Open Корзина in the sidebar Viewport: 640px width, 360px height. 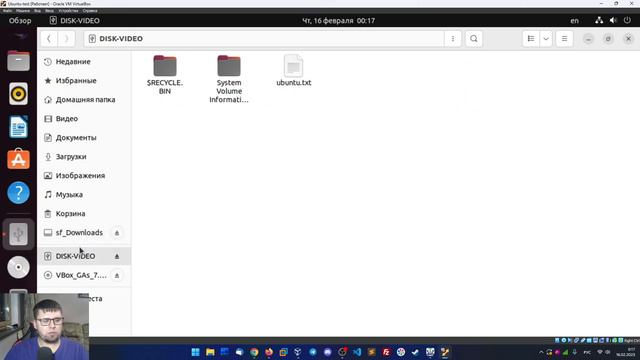(84, 213)
